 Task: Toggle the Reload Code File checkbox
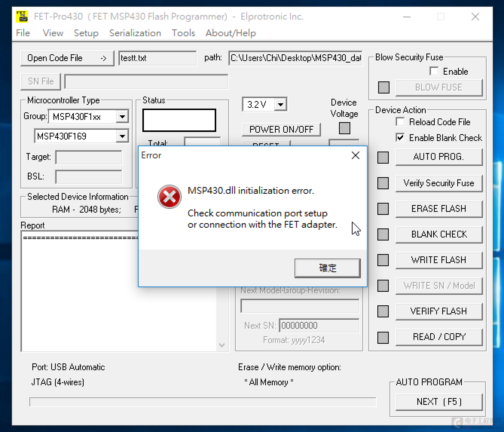[400, 122]
